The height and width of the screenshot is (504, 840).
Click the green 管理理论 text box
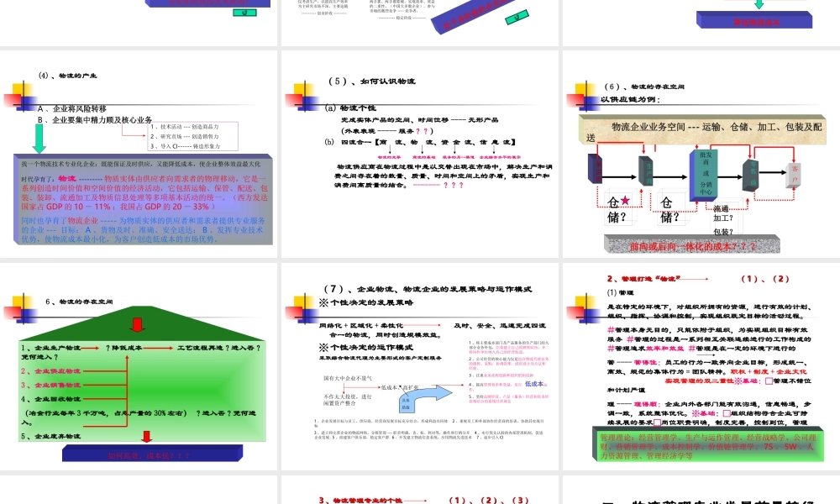(x=707, y=445)
